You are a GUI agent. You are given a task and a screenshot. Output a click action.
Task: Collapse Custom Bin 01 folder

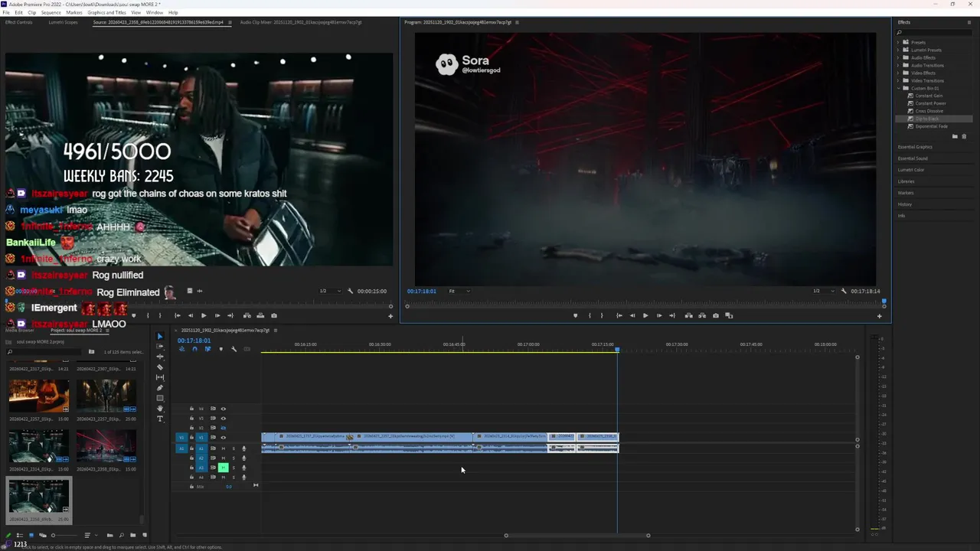899,88
